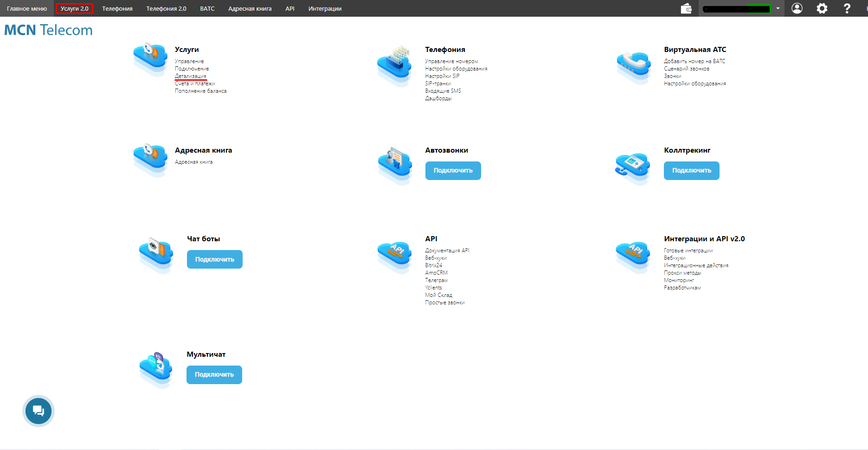
Task: Click the Автозвонки cloud icon
Action: (395, 166)
